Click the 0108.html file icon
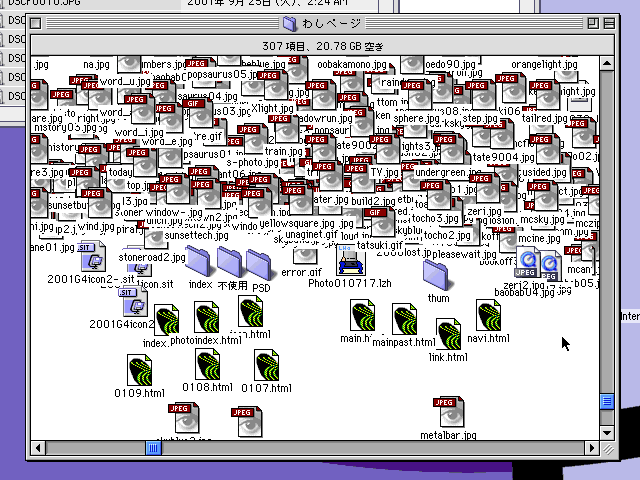The width and height of the screenshot is (640, 480). (x=208, y=365)
